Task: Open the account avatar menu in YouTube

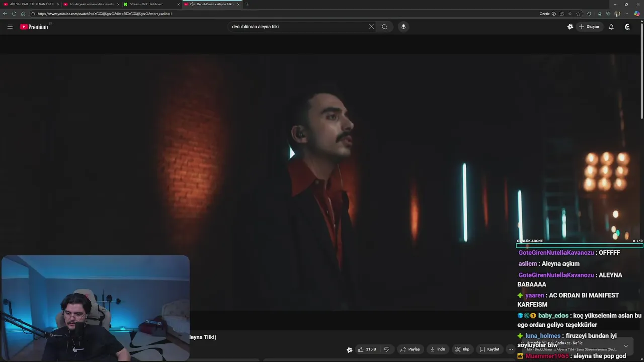Action: (x=627, y=27)
